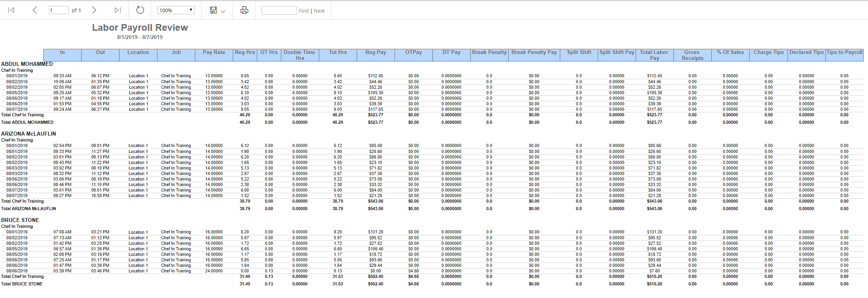
Task: Select the 'OTPay' column header
Action: 413,55
